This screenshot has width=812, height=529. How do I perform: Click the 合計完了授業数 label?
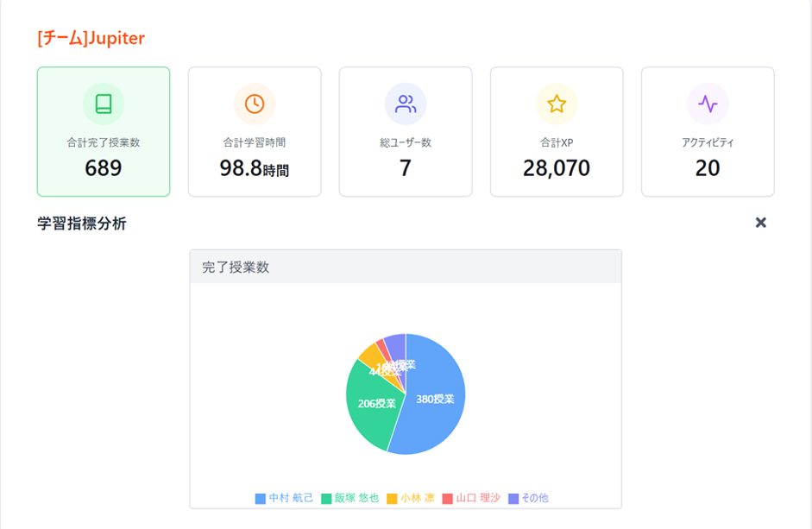[x=104, y=142]
